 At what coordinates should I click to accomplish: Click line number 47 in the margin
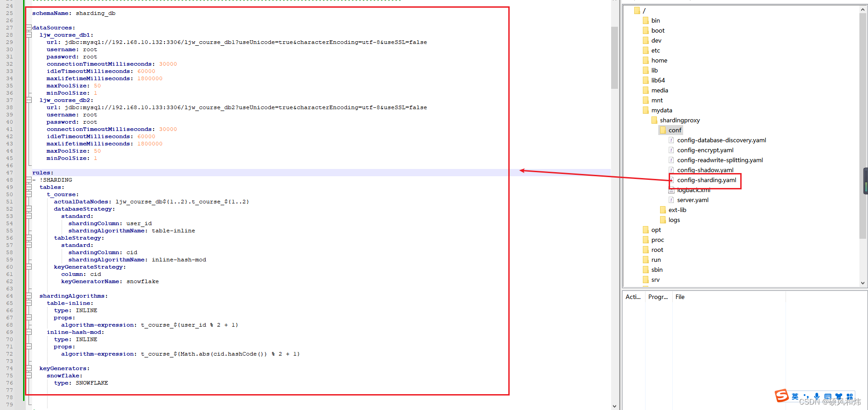[x=10, y=173]
